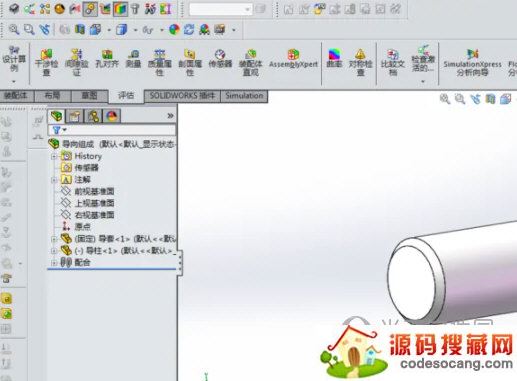This screenshot has height=381, width=517.
Task: Select the 评估 tab
Action: click(126, 96)
